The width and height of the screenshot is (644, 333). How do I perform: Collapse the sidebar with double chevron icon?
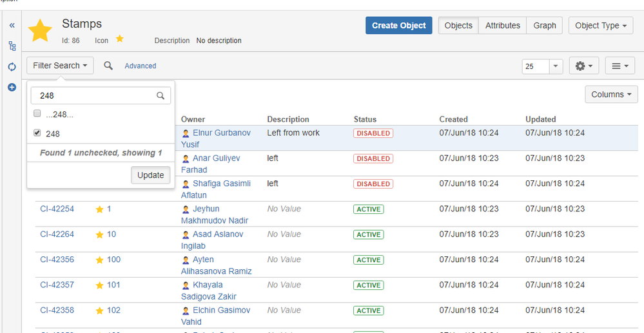[x=12, y=26]
